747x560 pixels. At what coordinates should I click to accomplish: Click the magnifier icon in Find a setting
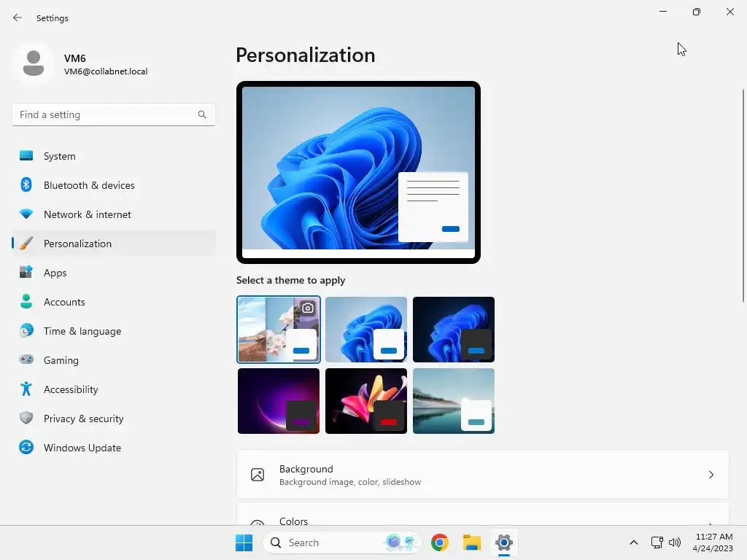pos(202,114)
